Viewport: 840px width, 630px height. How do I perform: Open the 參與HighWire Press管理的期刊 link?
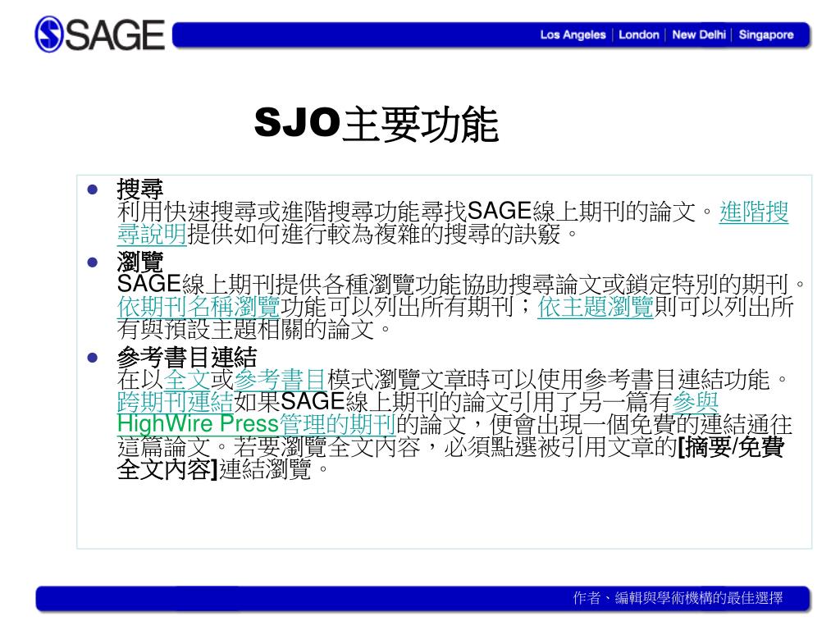[256, 424]
